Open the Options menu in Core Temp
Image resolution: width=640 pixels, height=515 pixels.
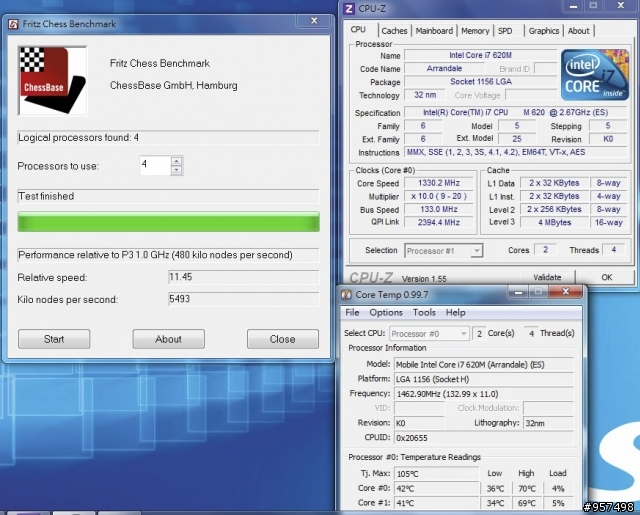386,313
